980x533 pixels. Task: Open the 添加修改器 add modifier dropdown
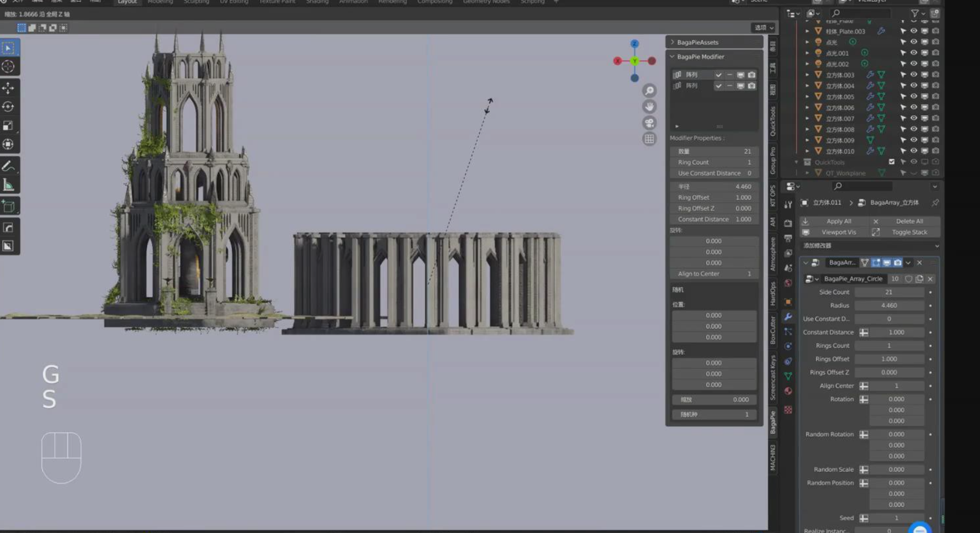[869, 245]
